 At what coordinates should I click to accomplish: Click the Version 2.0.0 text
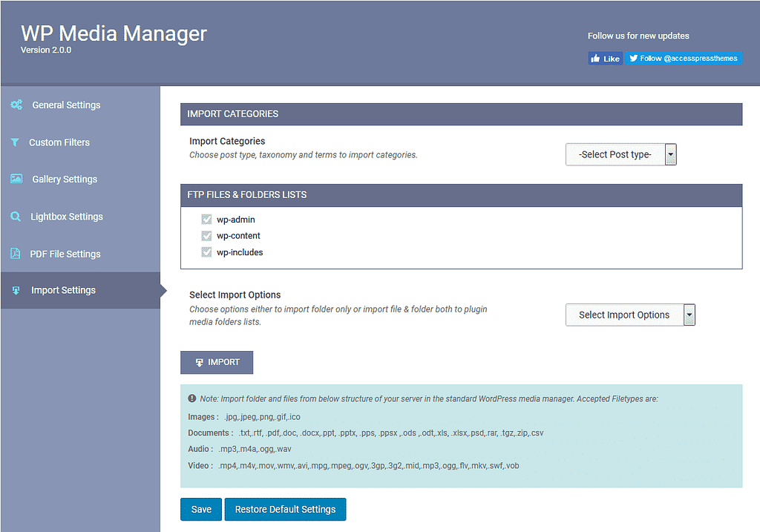click(x=46, y=50)
